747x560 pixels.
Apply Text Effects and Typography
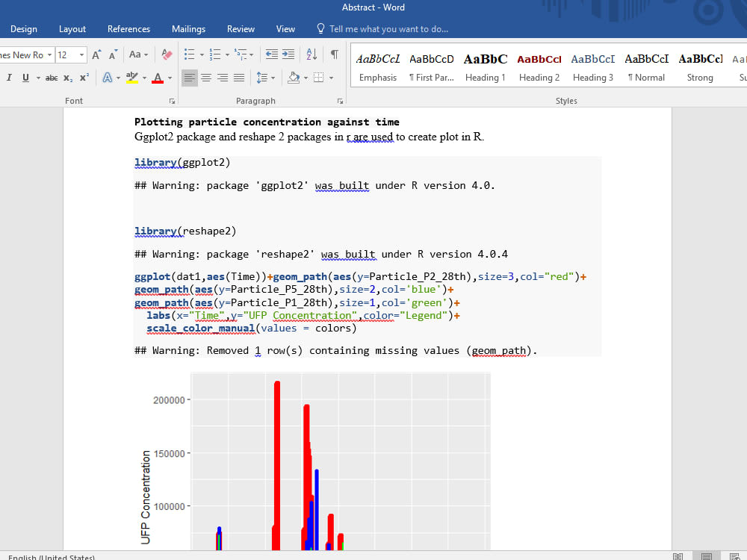(x=108, y=78)
